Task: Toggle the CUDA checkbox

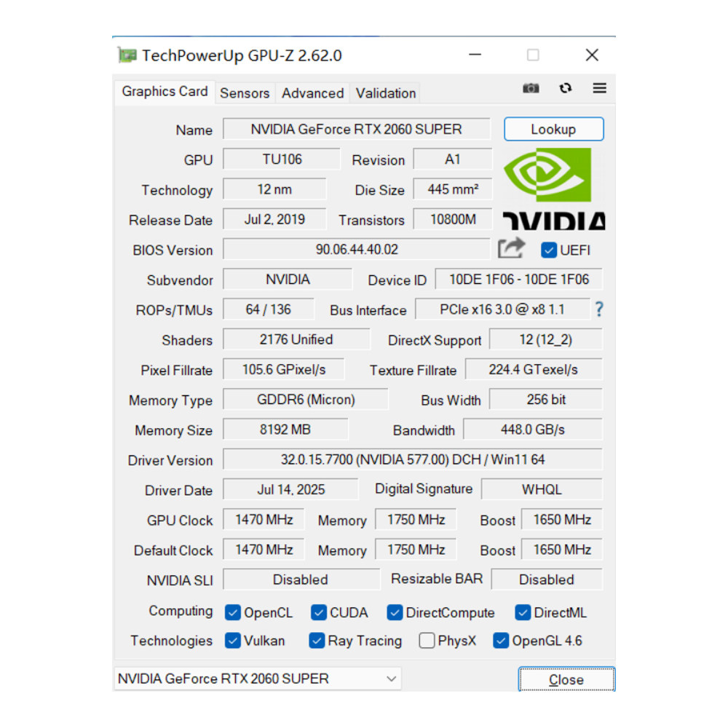Action: pos(319,612)
